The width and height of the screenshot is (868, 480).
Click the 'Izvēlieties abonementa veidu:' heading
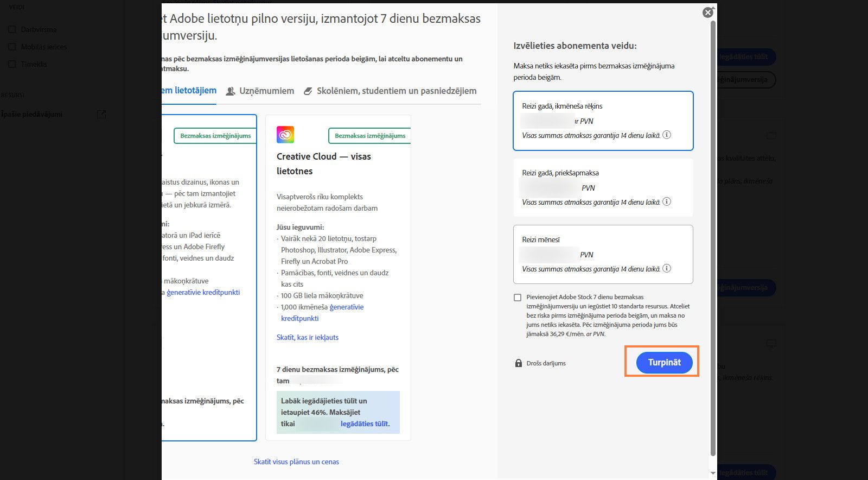575,46
